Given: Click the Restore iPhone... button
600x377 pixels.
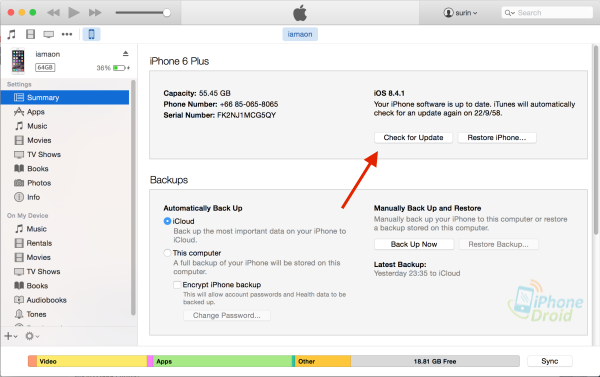Looking at the screenshot, I should 497,137.
